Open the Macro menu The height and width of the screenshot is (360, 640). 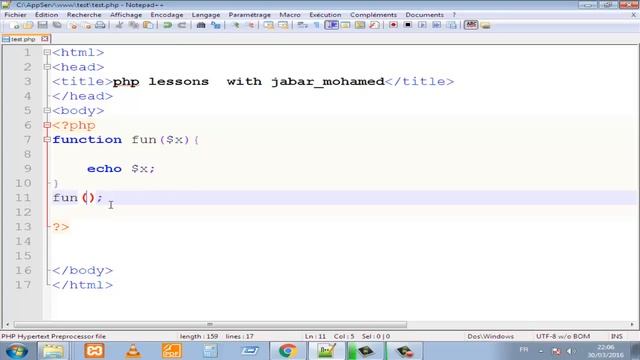(x=290, y=15)
